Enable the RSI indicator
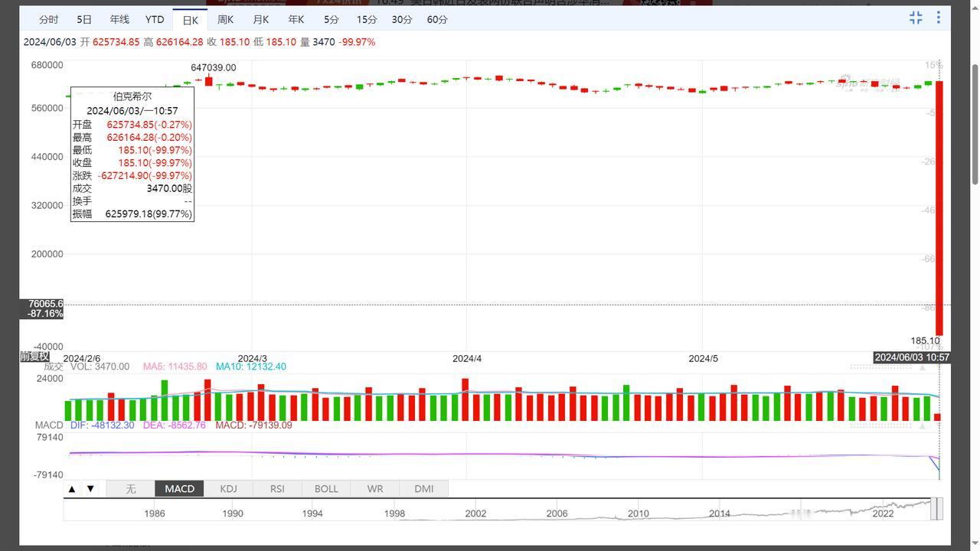 pos(277,488)
